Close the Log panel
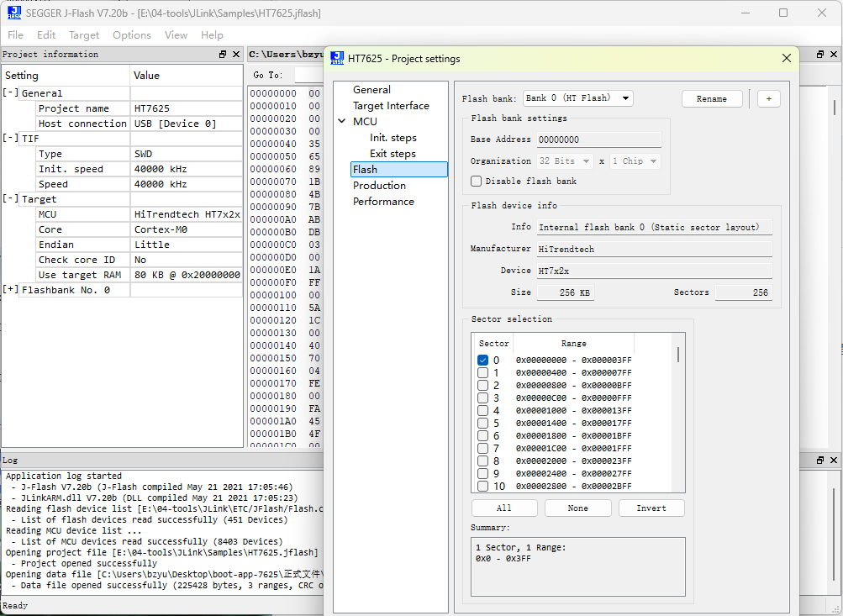843x616 pixels. pos(834,461)
